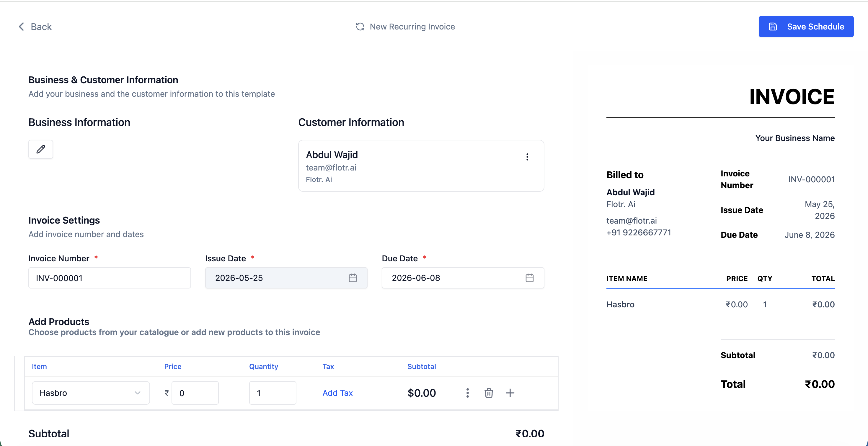Click the Billed to label in preview
The image size is (868, 446).
625,175
